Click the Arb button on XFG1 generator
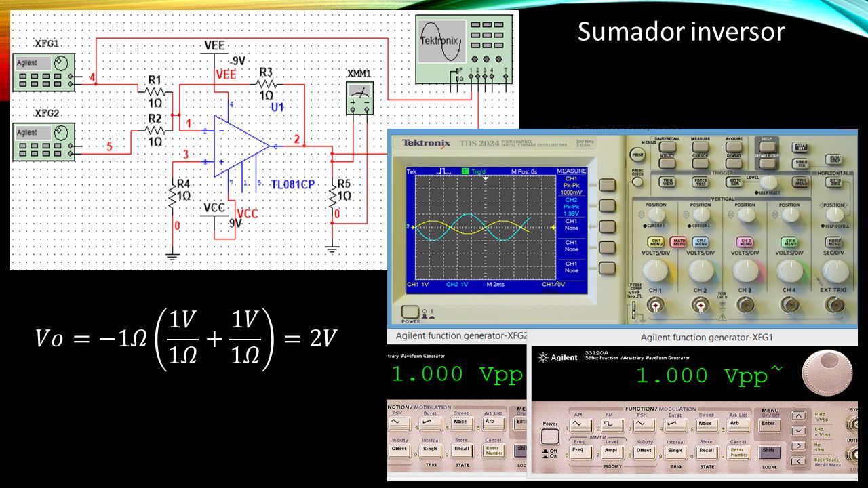 pyautogui.click(x=738, y=426)
